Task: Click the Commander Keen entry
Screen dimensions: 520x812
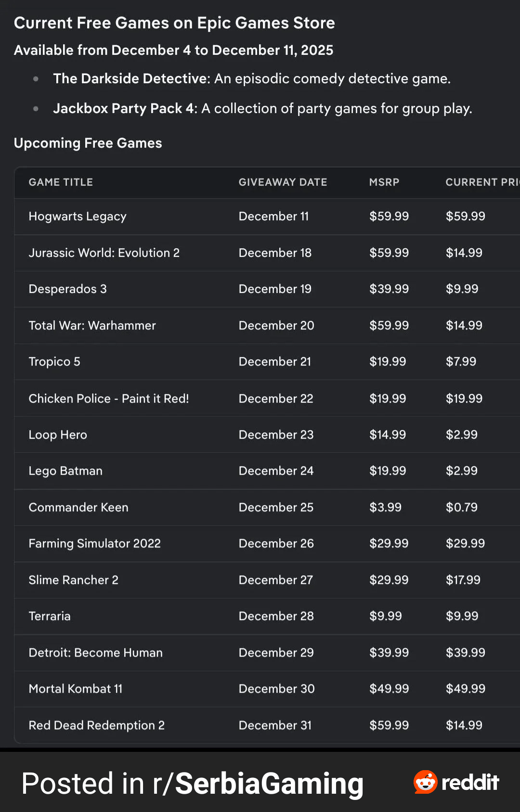Action: coord(78,507)
